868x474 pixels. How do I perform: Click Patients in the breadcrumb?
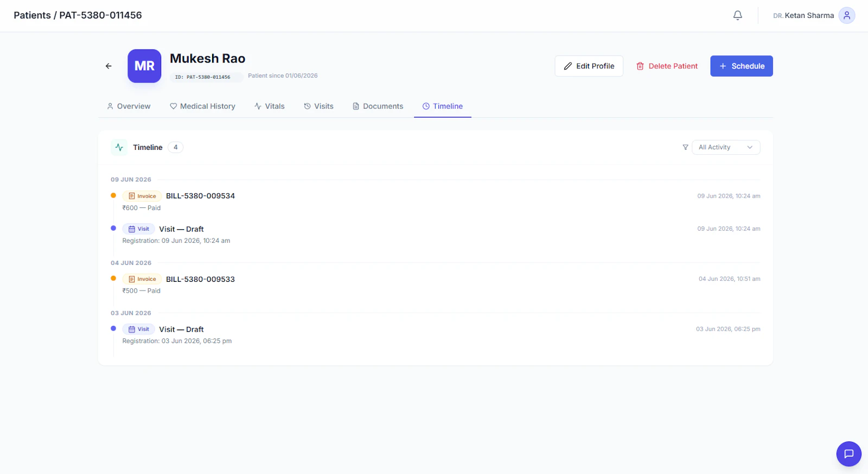tap(32, 15)
